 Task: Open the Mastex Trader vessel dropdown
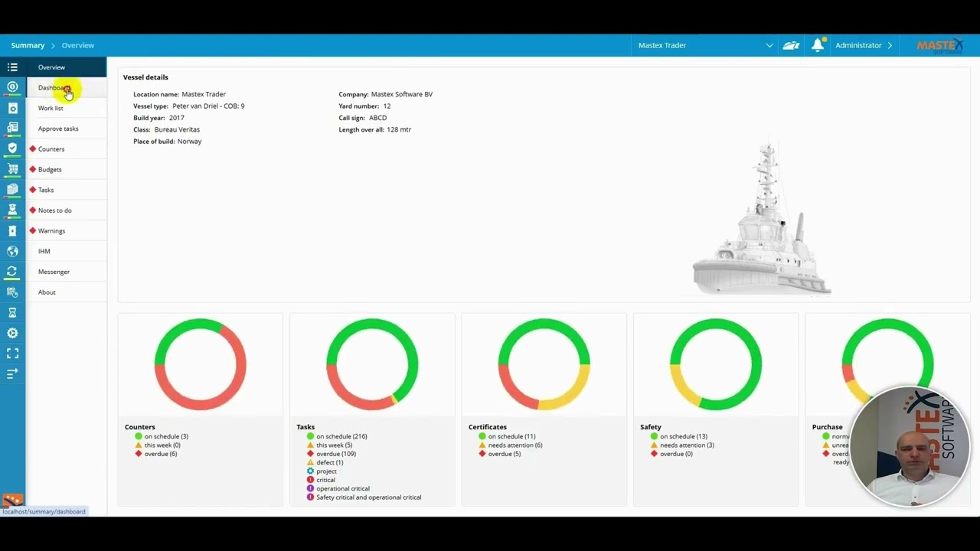705,45
